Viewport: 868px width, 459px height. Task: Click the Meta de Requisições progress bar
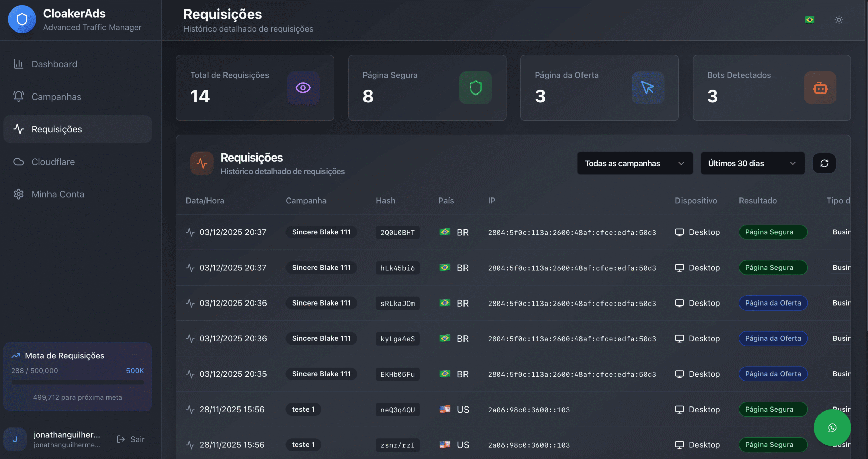[x=78, y=382]
